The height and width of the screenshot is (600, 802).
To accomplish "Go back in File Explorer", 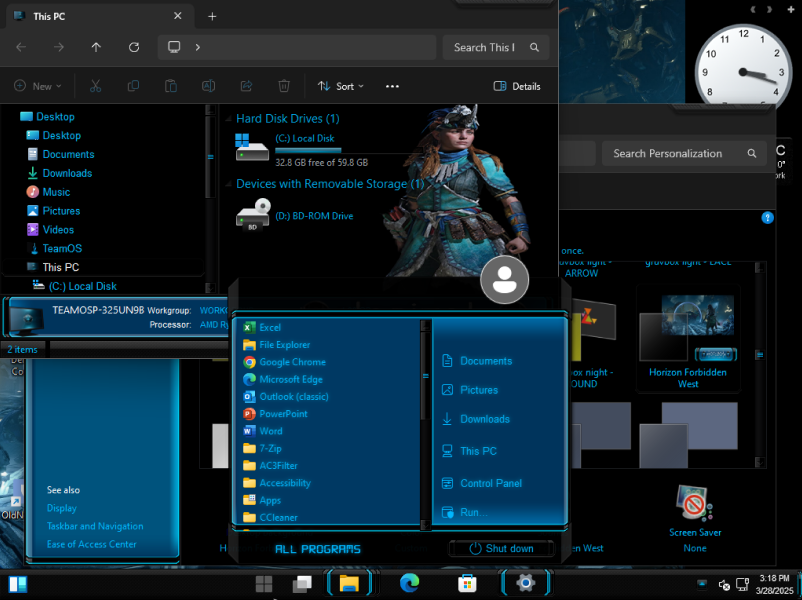I will 21,48.
